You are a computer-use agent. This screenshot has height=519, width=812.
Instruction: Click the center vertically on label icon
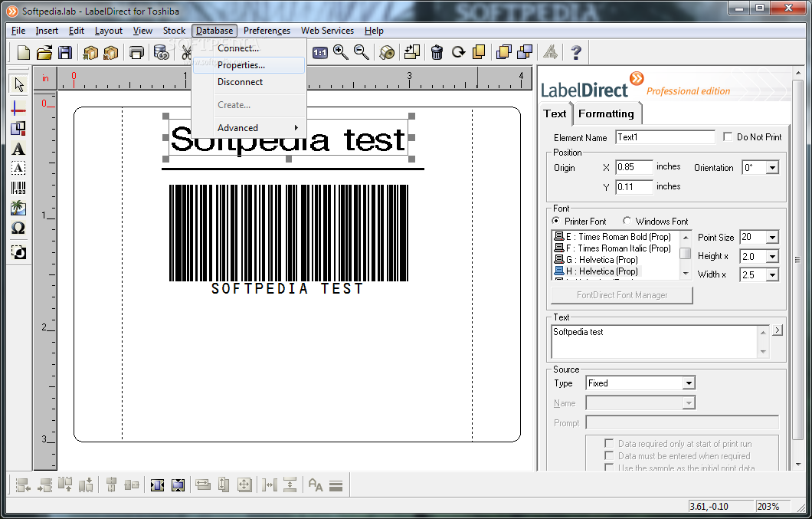point(178,485)
